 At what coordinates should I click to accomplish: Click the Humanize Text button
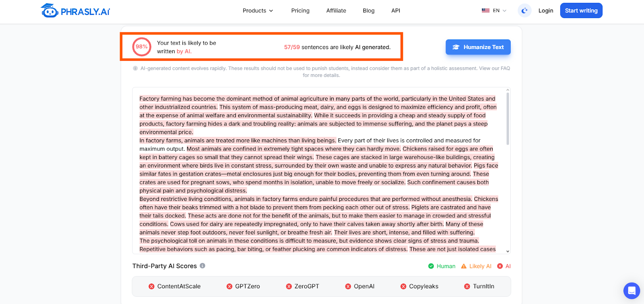tap(478, 47)
